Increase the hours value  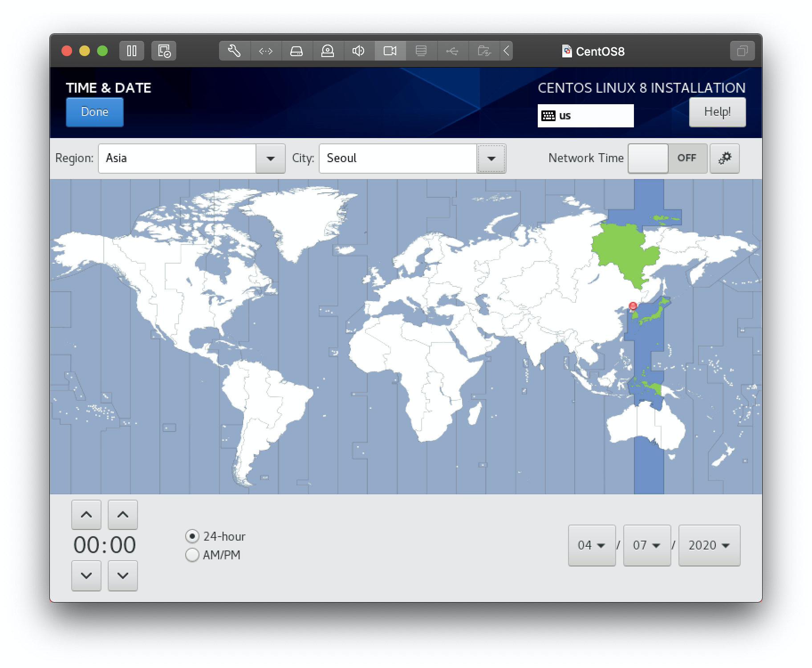pyautogui.click(x=86, y=515)
